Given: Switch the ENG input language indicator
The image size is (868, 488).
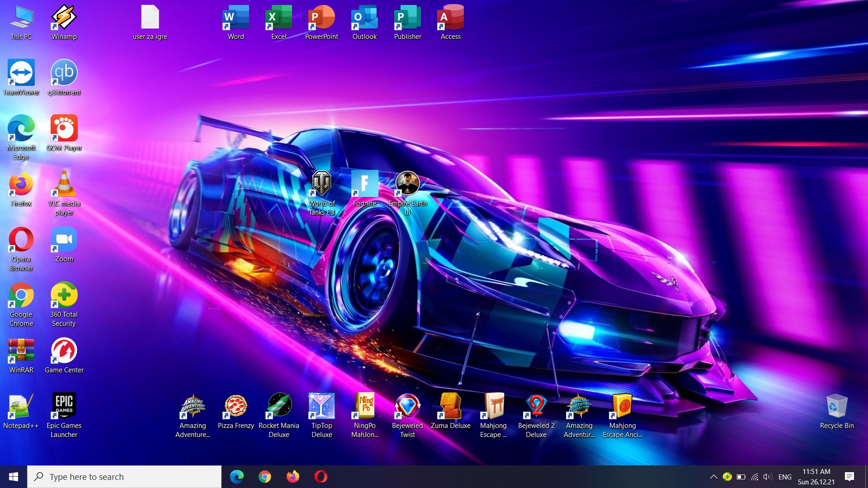Looking at the screenshot, I should pyautogui.click(x=785, y=477).
